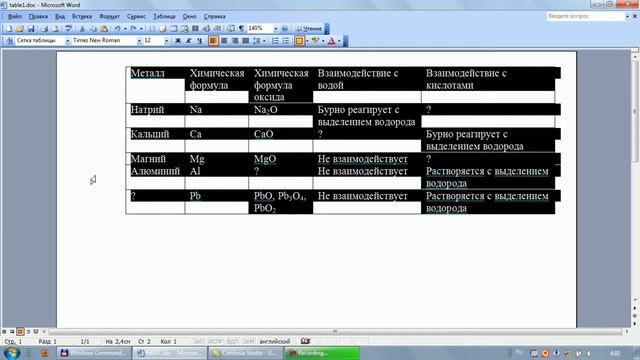The height and width of the screenshot is (360, 640).
Task: Toggle center alignment
Action: tap(224, 41)
